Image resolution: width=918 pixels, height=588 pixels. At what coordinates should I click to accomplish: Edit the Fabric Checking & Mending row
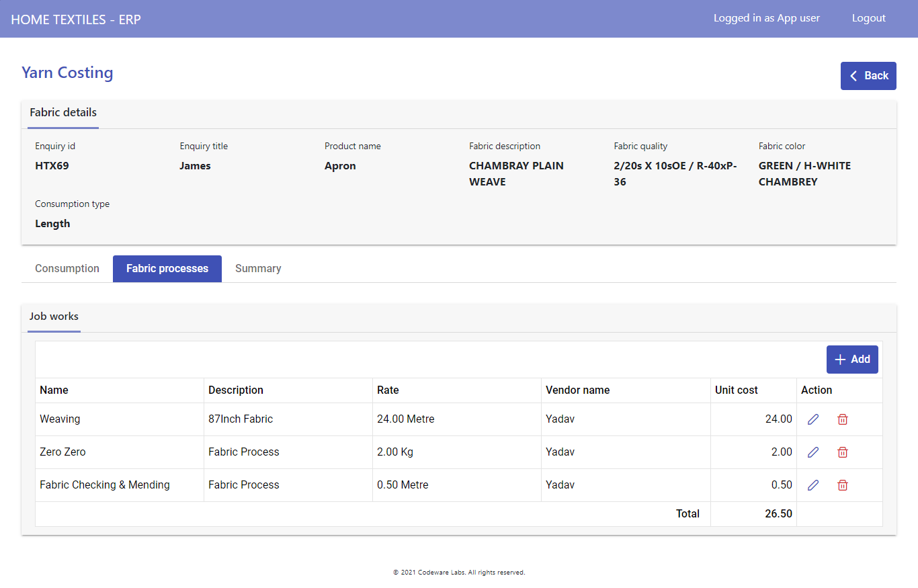[x=813, y=485]
